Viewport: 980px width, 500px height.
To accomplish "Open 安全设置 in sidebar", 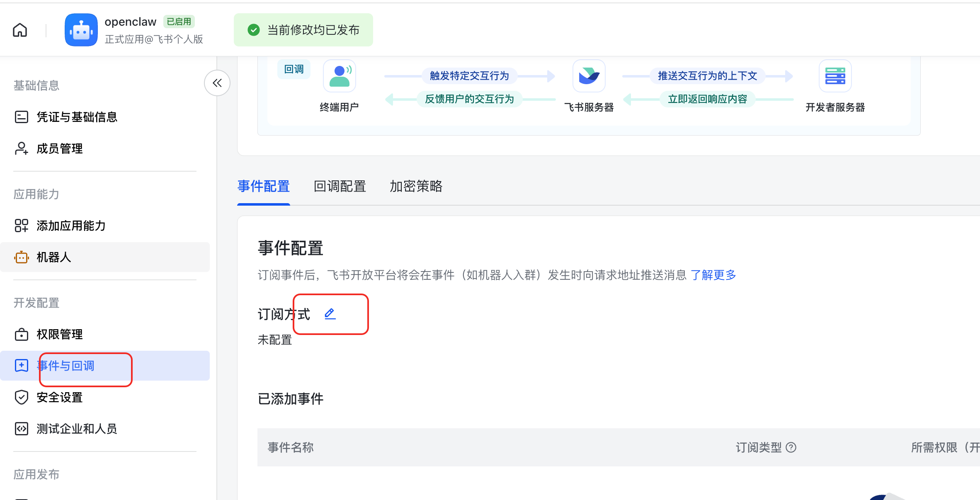I will click(59, 397).
